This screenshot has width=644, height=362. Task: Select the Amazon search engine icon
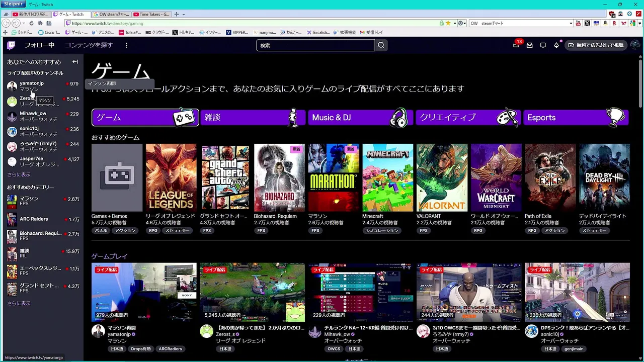[x=605, y=23]
